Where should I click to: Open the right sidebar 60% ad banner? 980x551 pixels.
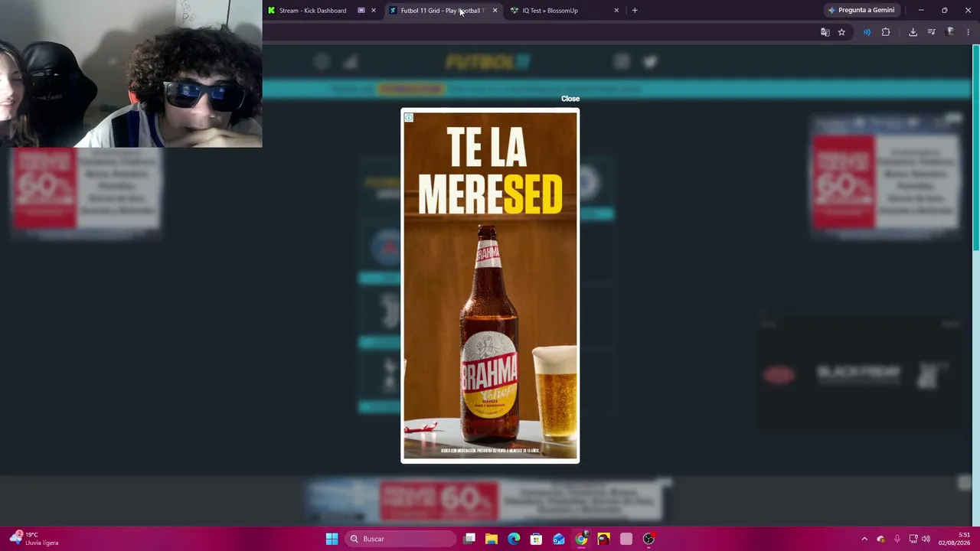[x=886, y=177]
